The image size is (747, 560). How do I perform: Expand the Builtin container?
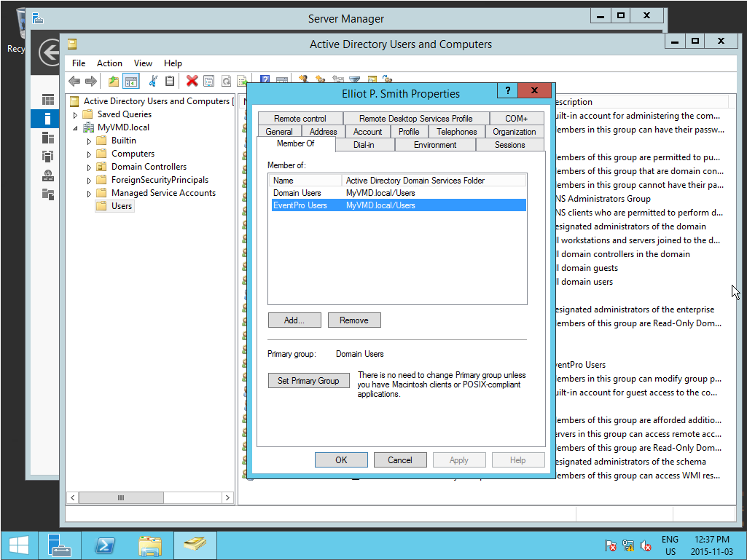(89, 141)
